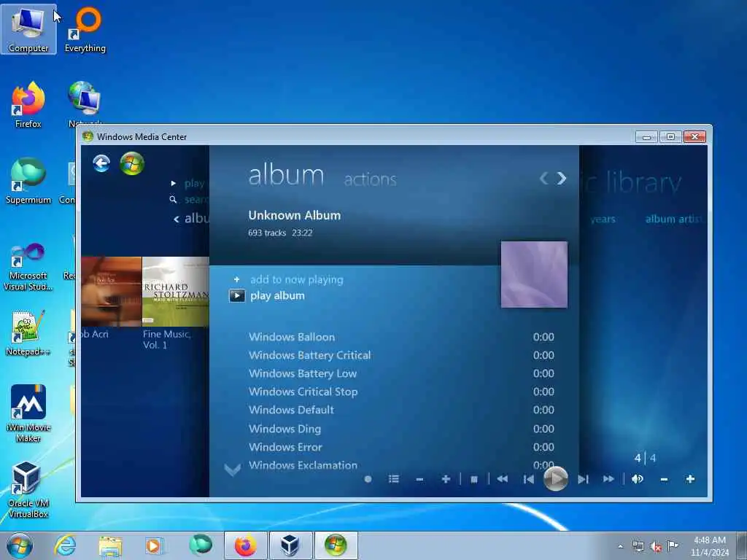This screenshot has width=747, height=560.
Task: Show next album with right chevron
Action: tap(562, 178)
